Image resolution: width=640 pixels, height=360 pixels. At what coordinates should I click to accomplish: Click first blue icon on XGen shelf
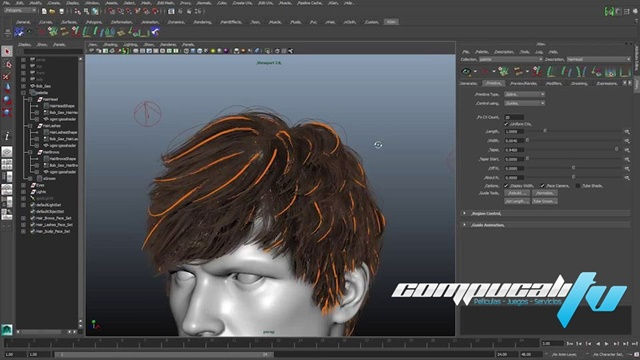[19, 32]
